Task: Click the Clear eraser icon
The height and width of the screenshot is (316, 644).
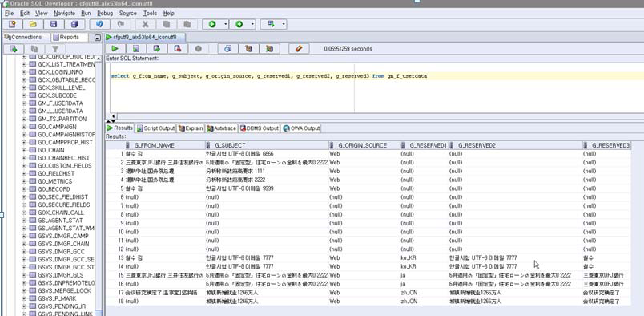Action: (x=299, y=49)
